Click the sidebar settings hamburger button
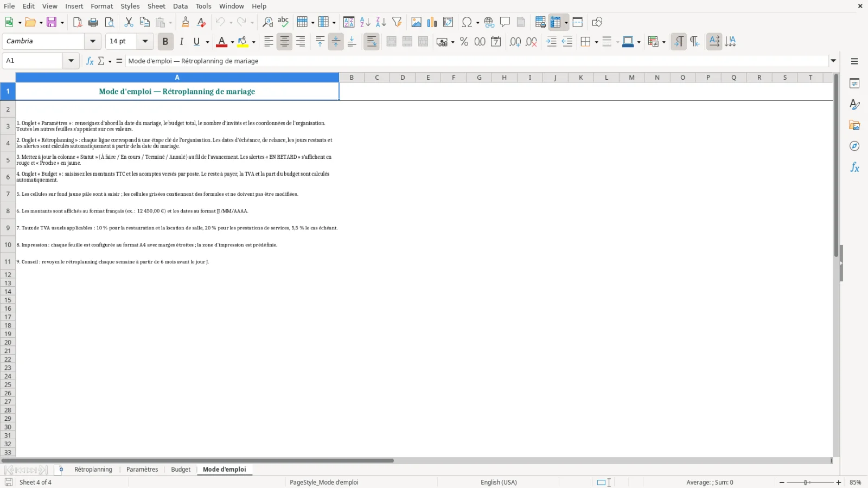The height and width of the screenshot is (488, 868). tap(854, 61)
